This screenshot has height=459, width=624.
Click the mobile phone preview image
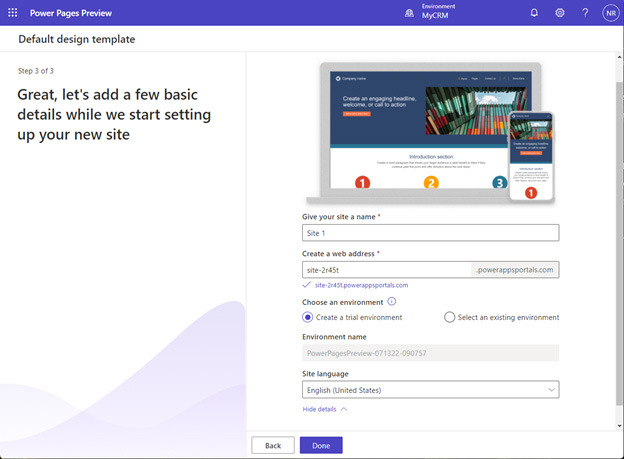click(x=531, y=157)
